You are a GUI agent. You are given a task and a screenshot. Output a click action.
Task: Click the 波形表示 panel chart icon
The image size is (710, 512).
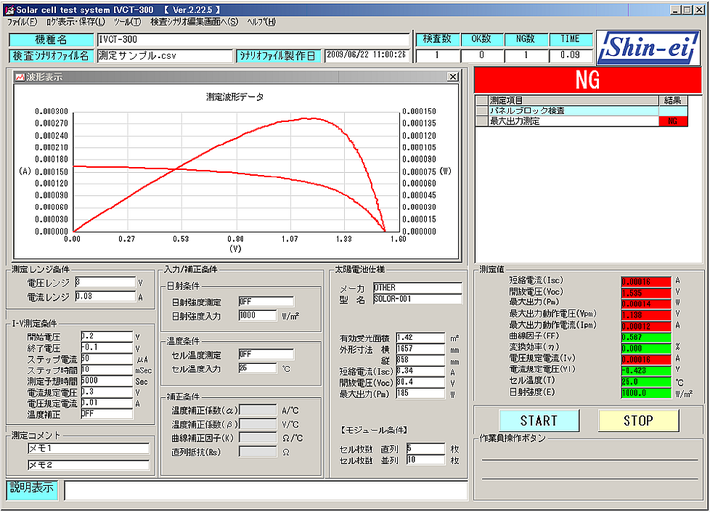[x=19, y=77]
